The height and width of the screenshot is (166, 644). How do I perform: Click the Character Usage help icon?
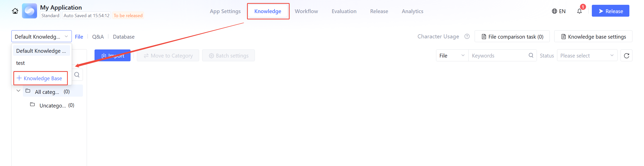click(x=467, y=37)
